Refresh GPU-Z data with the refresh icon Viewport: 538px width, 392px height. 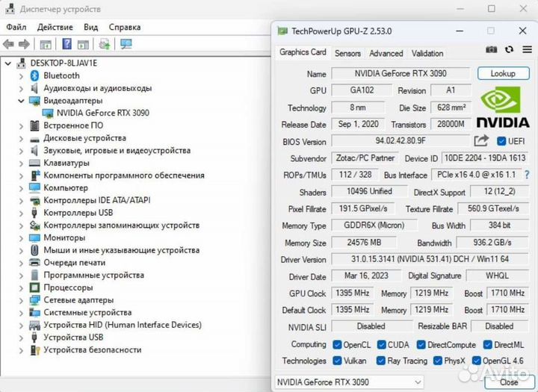(509, 50)
